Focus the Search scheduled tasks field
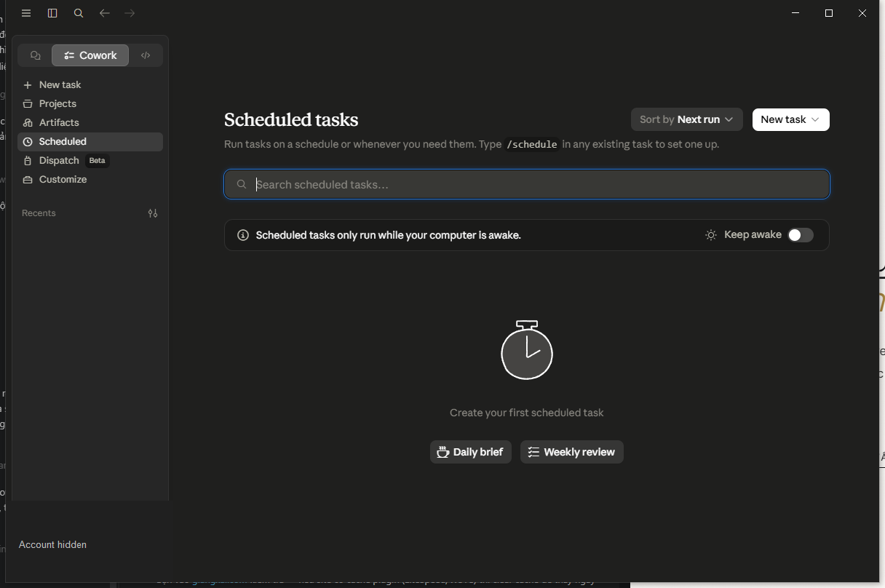Viewport: 885px width, 588px height. 527,184
